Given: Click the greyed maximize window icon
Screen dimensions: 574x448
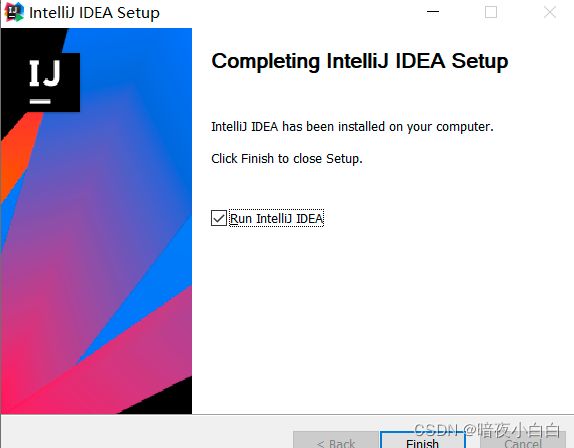Looking at the screenshot, I should click(491, 12).
